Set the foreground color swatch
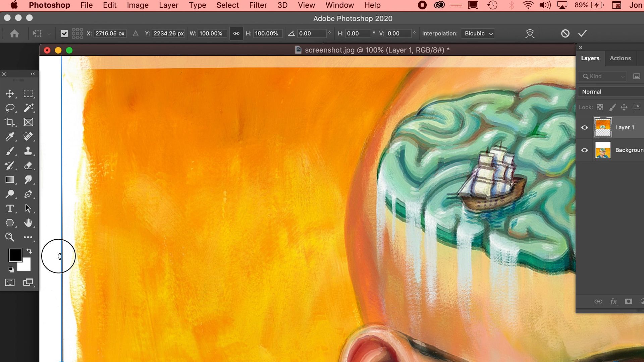The image size is (644, 362). click(x=15, y=255)
